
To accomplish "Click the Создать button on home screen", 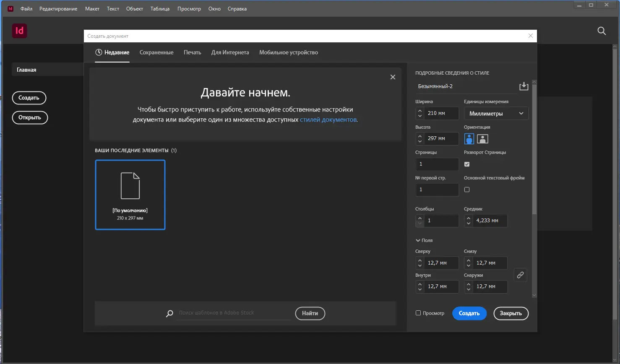I will (29, 98).
